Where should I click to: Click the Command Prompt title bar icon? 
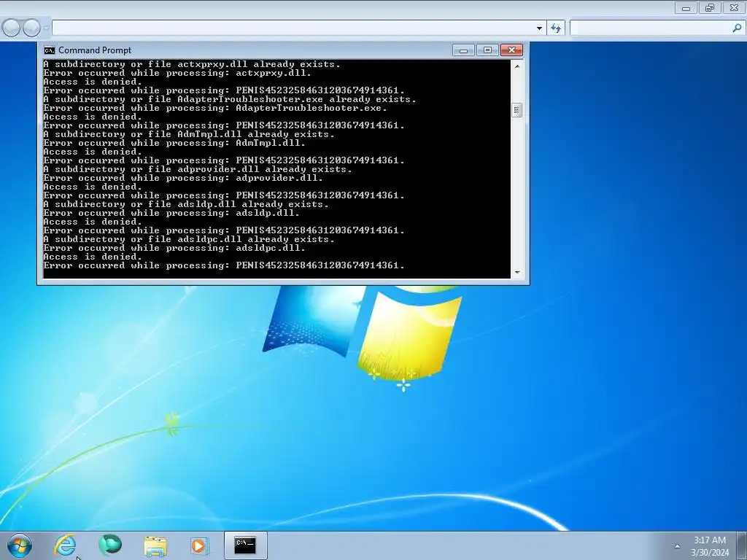(49, 50)
